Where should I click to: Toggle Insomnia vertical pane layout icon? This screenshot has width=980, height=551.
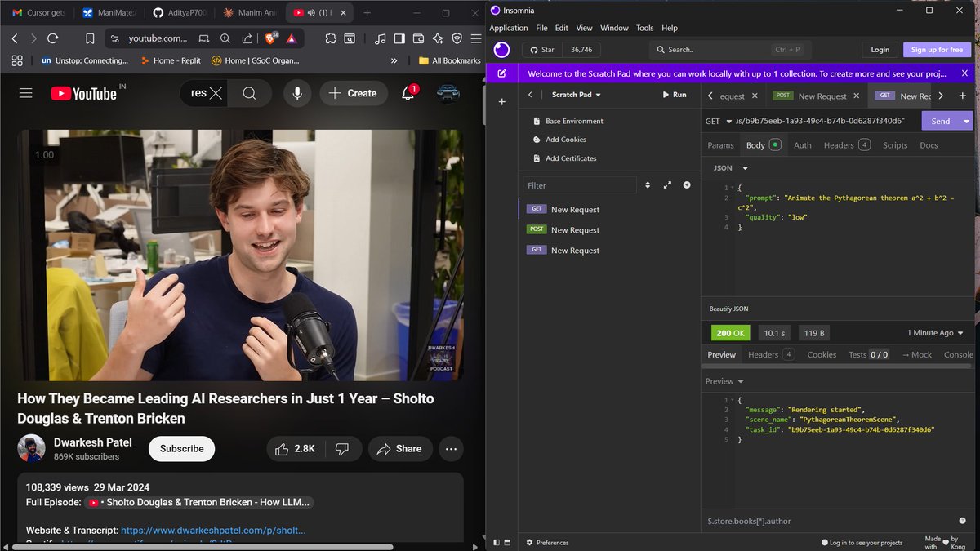tap(507, 542)
